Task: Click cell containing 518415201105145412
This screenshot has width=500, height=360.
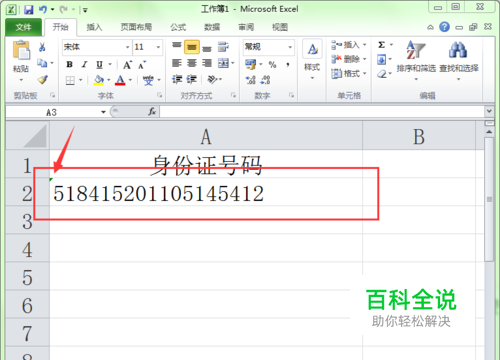Action: (206, 193)
